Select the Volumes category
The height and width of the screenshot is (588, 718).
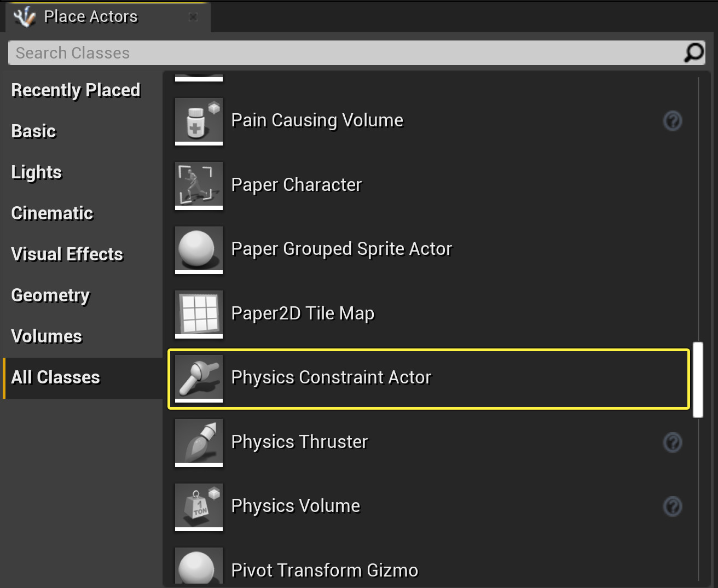tap(47, 336)
